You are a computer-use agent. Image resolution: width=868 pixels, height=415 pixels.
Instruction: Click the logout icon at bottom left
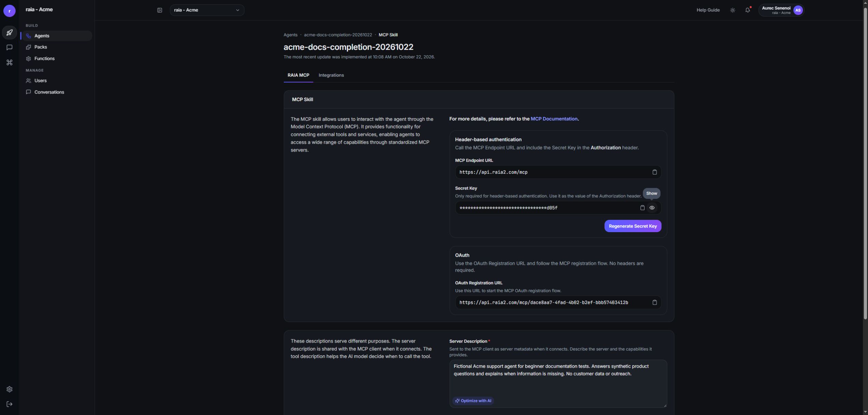point(9,404)
